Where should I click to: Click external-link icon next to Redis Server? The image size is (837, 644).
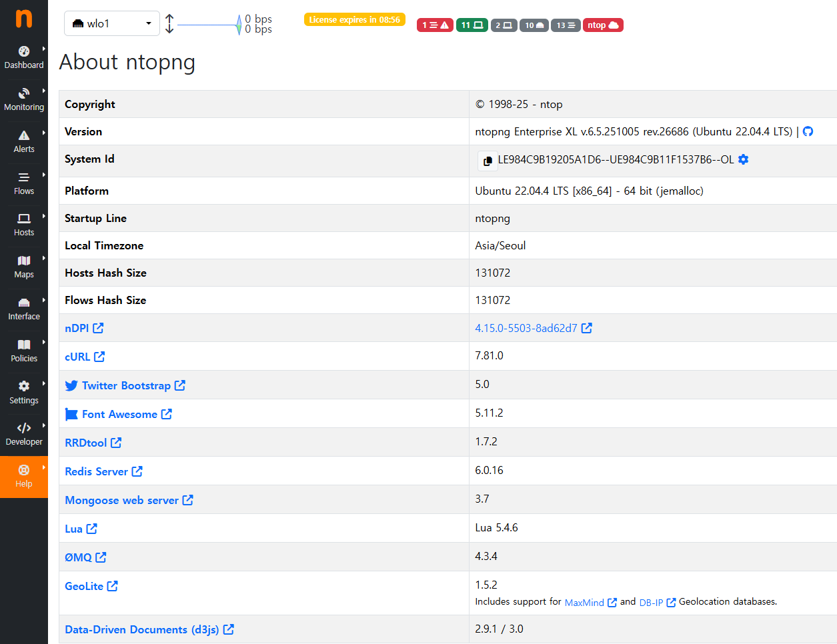pyautogui.click(x=137, y=471)
